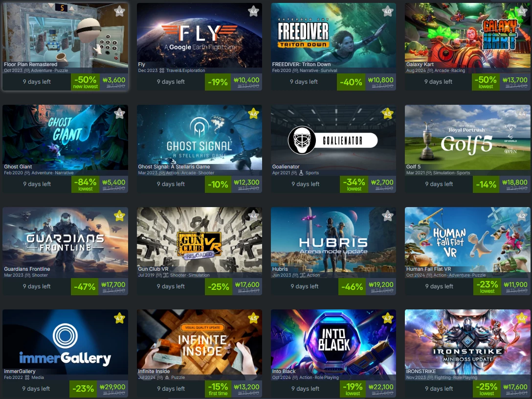
Task: Open the IRONSTRIKE Miniboss Update thumbnail
Action: coord(467,342)
